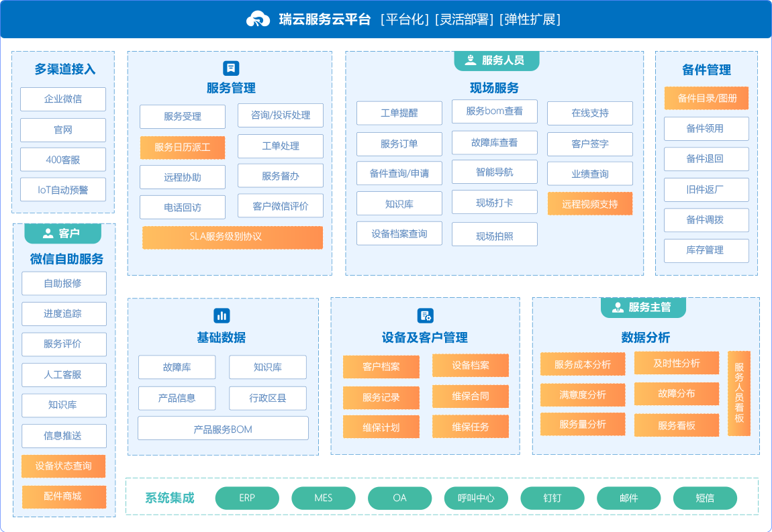
Task: Select the 智能导航 box
Action: point(495,172)
